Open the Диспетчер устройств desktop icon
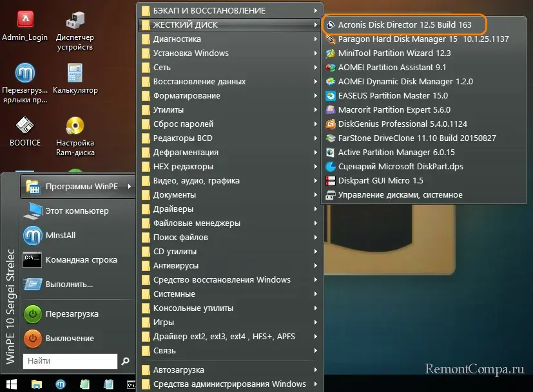The height and width of the screenshot is (392, 533). 75,30
